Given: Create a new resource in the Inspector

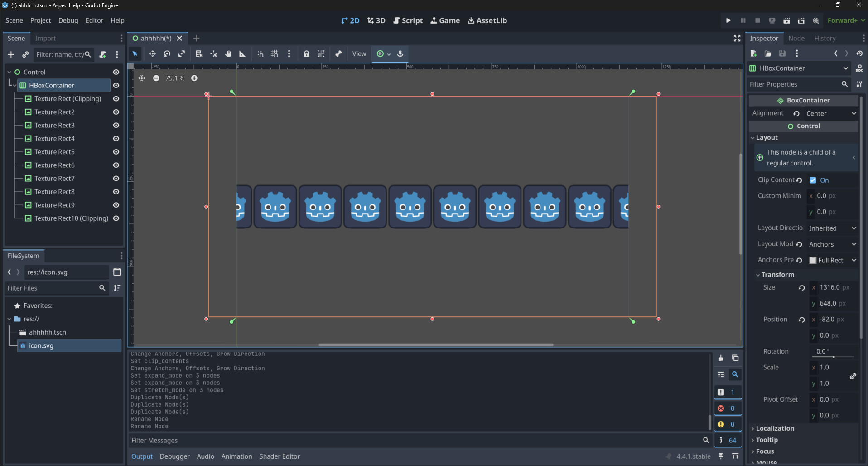Looking at the screenshot, I should (753, 53).
